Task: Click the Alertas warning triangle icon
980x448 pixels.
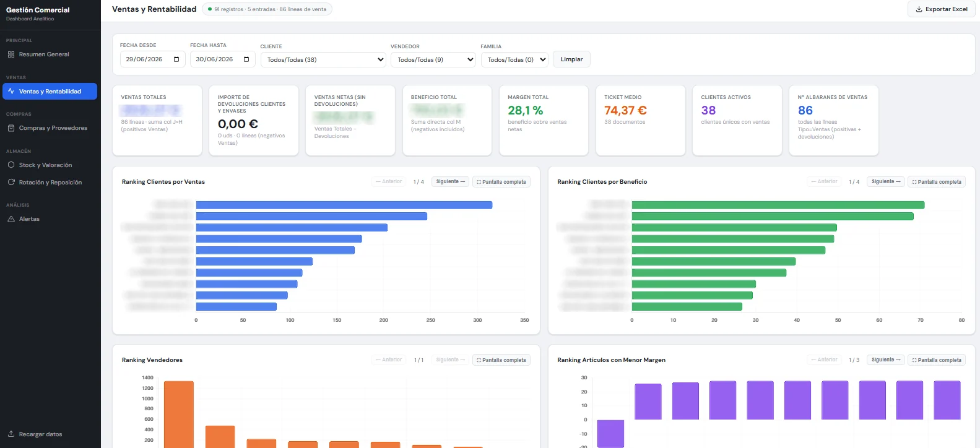Action: [11, 219]
